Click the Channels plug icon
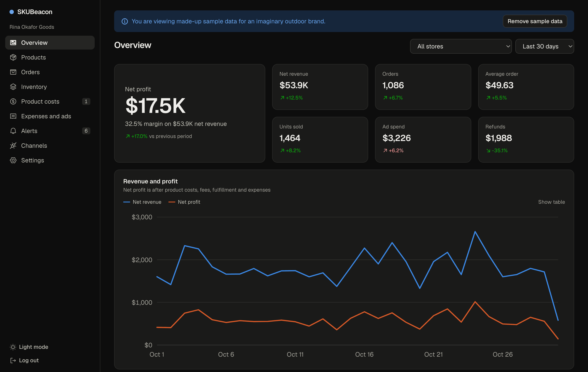 (13, 145)
